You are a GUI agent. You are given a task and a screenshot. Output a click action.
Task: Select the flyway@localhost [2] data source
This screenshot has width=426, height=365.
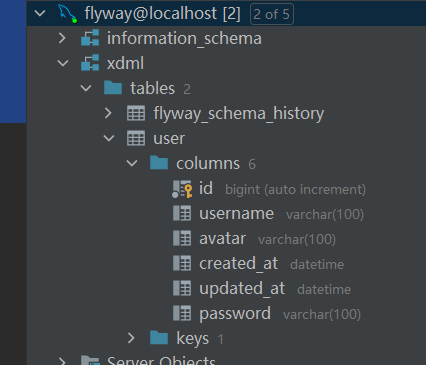point(162,14)
